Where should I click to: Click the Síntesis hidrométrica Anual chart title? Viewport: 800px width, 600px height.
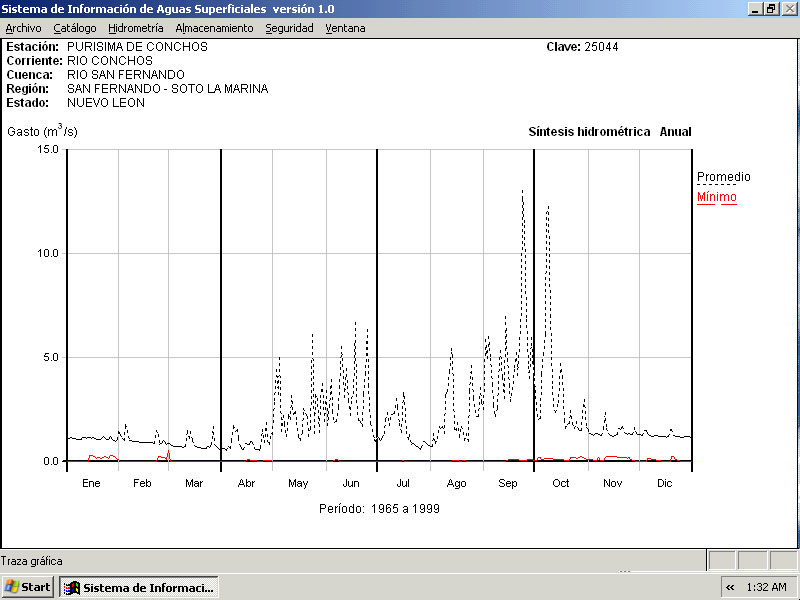point(609,132)
